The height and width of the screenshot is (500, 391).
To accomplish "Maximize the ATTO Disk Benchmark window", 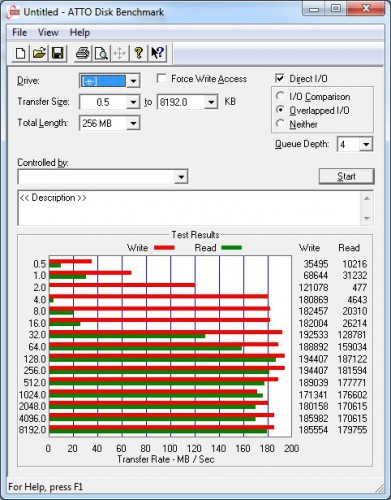I will 336,9.
